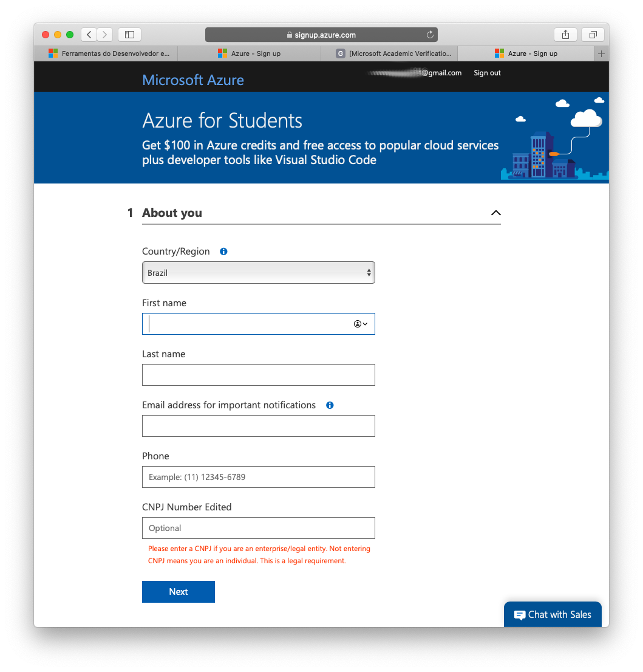Click the About you heading
This screenshot has width=643, height=672.
point(172,213)
